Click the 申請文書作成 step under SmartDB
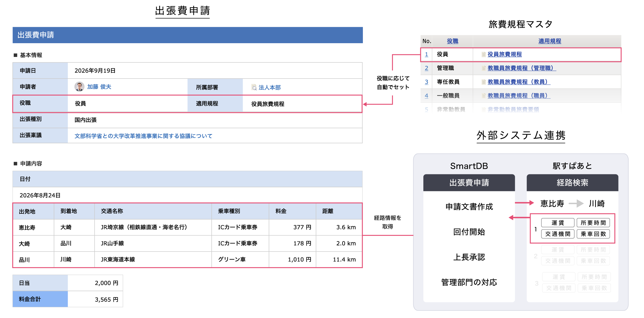 (469, 207)
